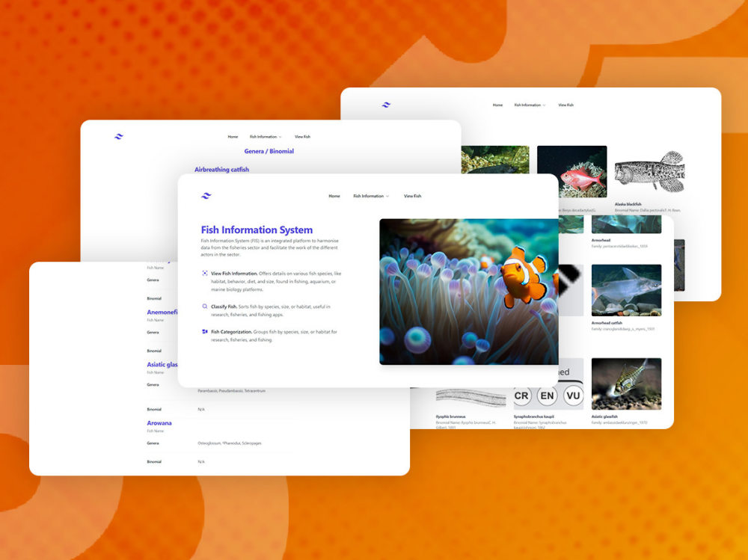The height and width of the screenshot is (560, 748).
Task: Select the Anemonefish entry in list
Action: (x=162, y=312)
